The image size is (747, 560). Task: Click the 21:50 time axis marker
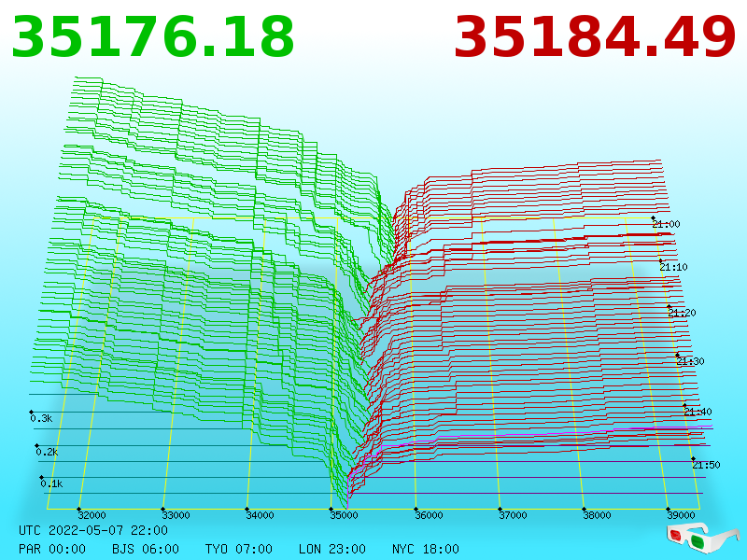pos(706,465)
